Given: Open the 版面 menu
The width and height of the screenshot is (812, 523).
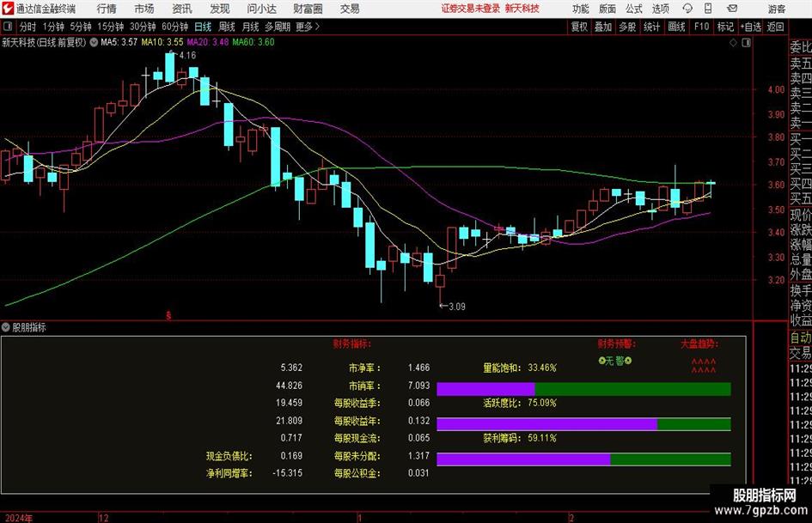Looking at the screenshot, I should (607, 9).
